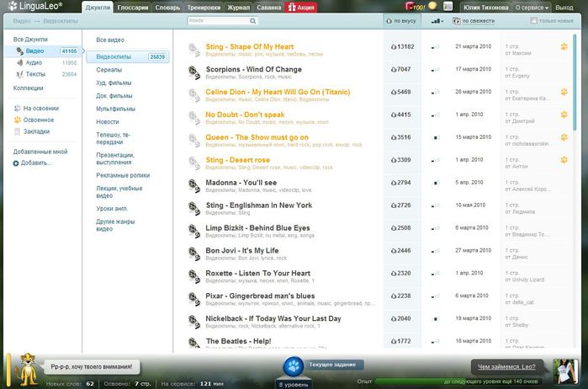The width and height of the screenshot is (588, 389).
Task: Open the calendar icon in header
Action: point(448,6)
